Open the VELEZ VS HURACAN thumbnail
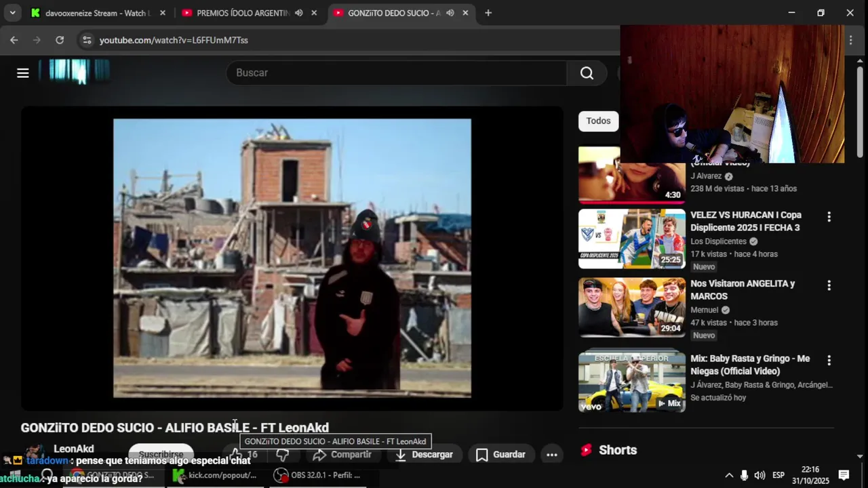The height and width of the screenshot is (488, 868). [631, 239]
